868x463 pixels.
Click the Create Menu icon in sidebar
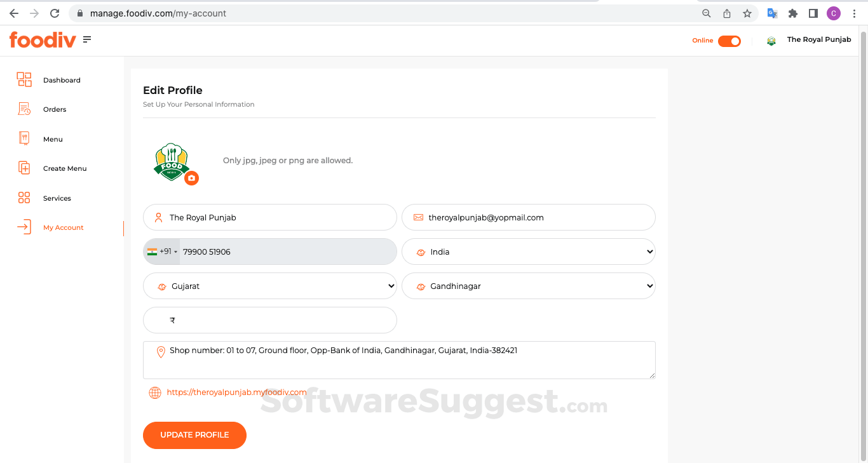click(x=24, y=168)
